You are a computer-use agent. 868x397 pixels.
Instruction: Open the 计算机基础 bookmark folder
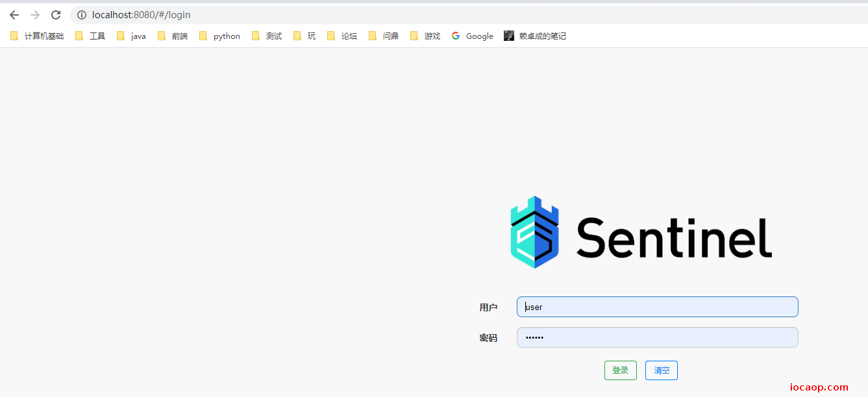37,36
